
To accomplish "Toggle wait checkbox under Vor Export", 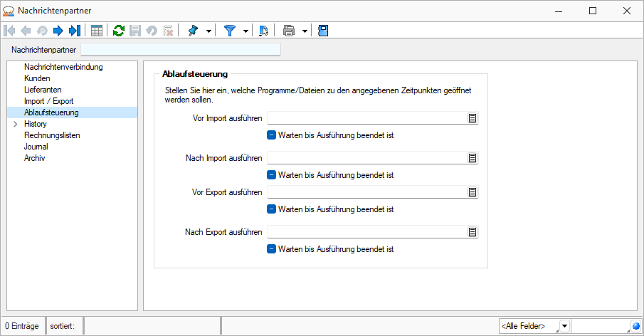I will [x=272, y=209].
